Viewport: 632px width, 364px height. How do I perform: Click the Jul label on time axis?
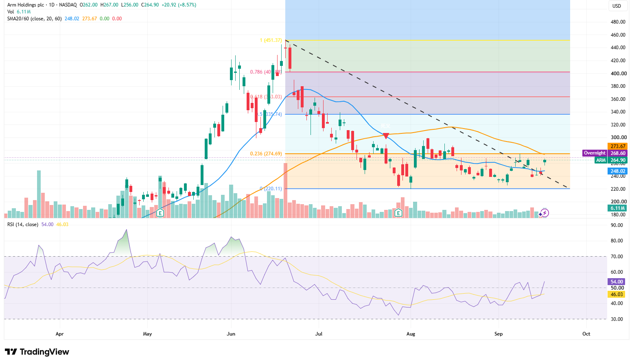pos(319,334)
